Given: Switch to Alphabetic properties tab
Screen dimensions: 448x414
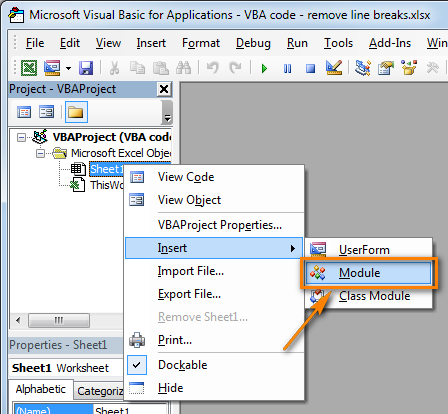Looking at the screenshot, I should (41, 389).
